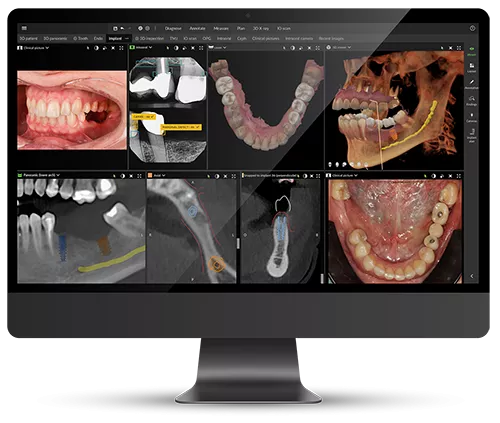
Task: Open the Findings magnifier sidebar tool
Action: [472, 100]
